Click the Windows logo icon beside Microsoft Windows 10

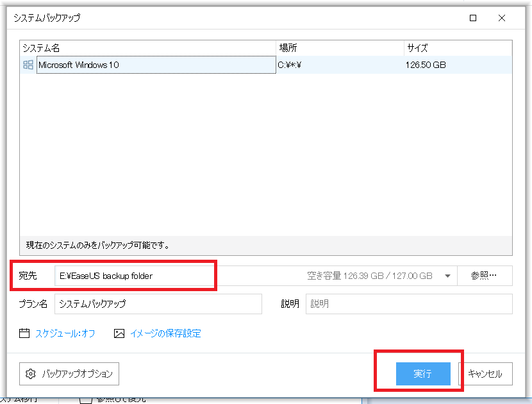tap(28, 65)
